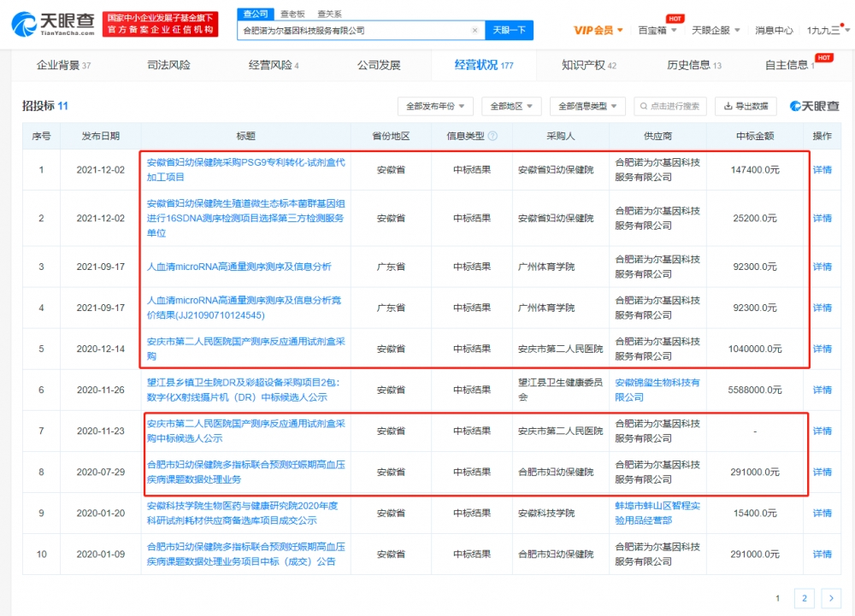This screenshot has width=855, height=616.
Task: Select the 查关系 search tab
Action: click(x=329, y=15)
